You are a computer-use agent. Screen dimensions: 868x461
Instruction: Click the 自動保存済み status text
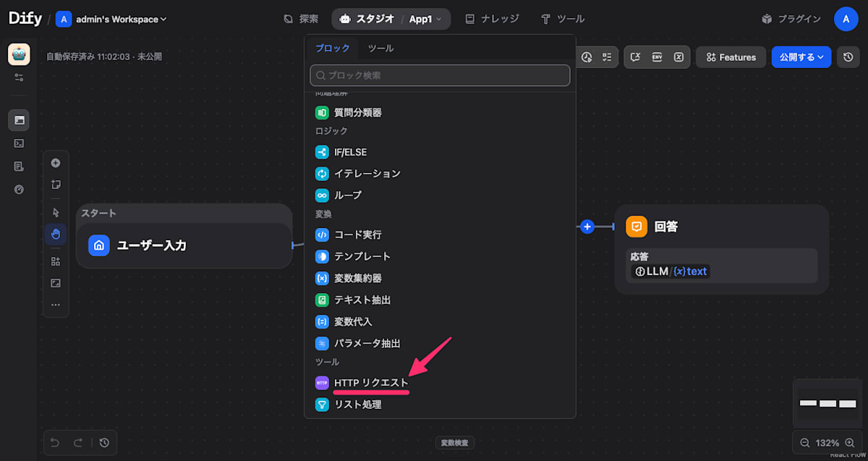click(103, 56)
